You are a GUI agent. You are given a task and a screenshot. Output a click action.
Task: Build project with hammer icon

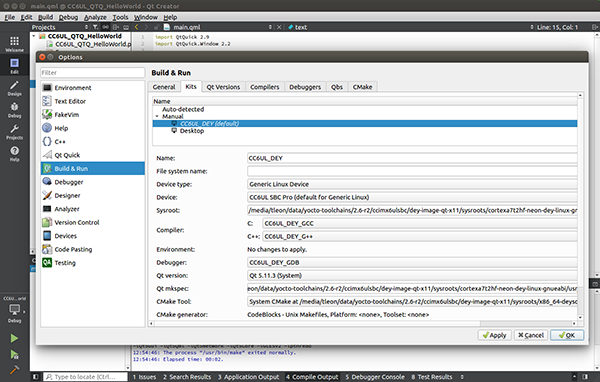[14, 370]
